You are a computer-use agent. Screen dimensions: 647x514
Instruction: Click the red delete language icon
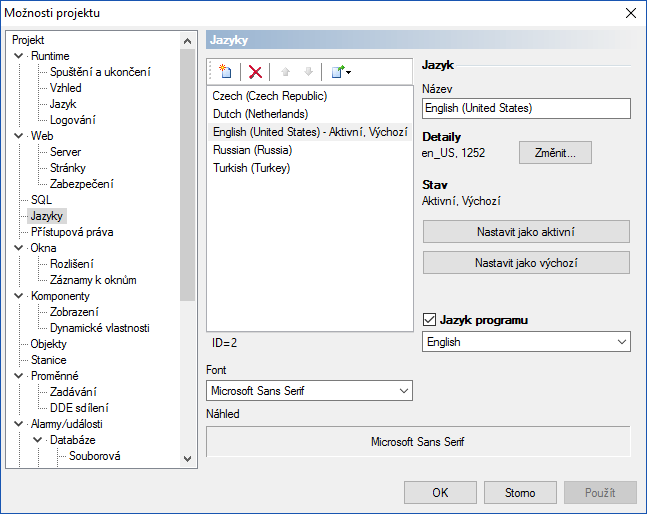coord(255,72)
